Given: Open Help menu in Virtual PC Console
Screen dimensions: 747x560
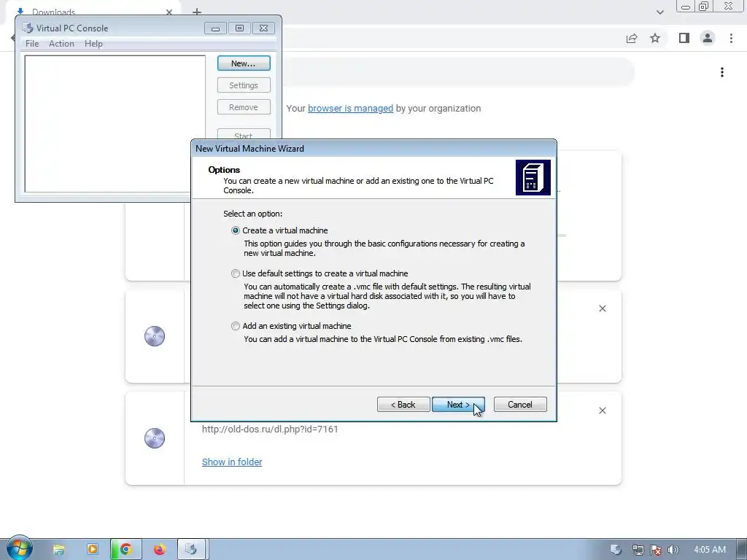Looking at the screenshot, I should click(93, 43).
